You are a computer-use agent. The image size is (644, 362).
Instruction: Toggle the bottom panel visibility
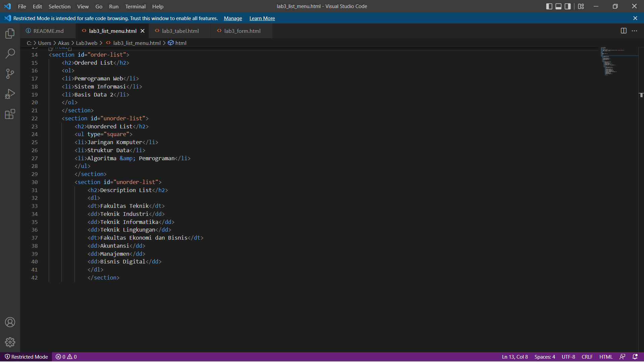(558, 6)
